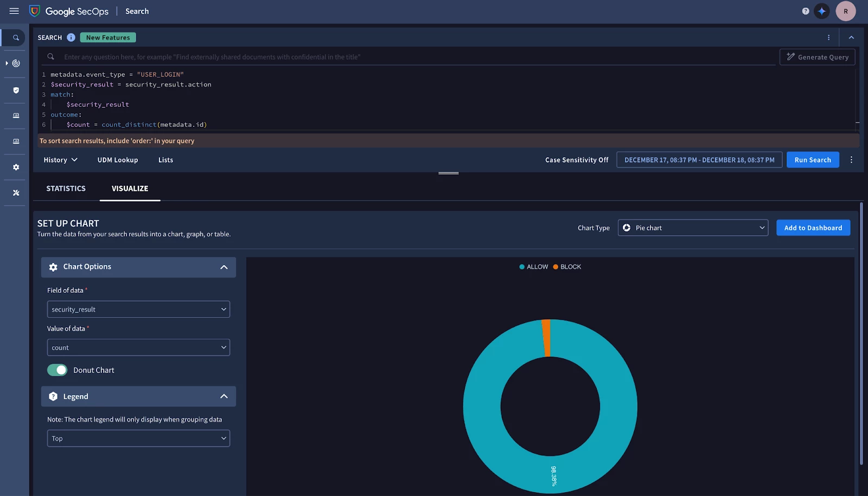Screen dimensions: 868x496
Task: Click query line 2 $security_result assignment
Action: pos(131,85)
